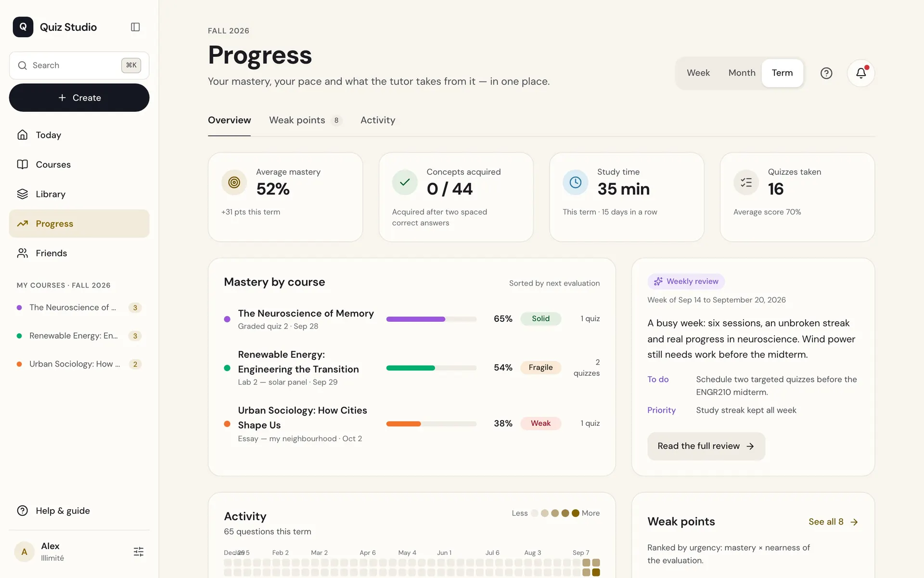This screenshot has width=924, height=578.
Task: Click the Create button
Action: pos(79,98)
